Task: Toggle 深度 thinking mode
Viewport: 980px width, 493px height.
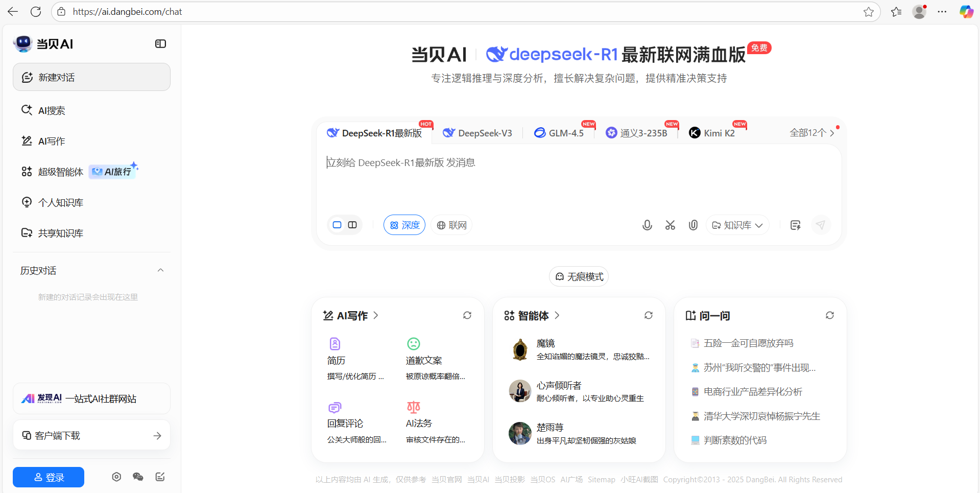Action: 404,225
